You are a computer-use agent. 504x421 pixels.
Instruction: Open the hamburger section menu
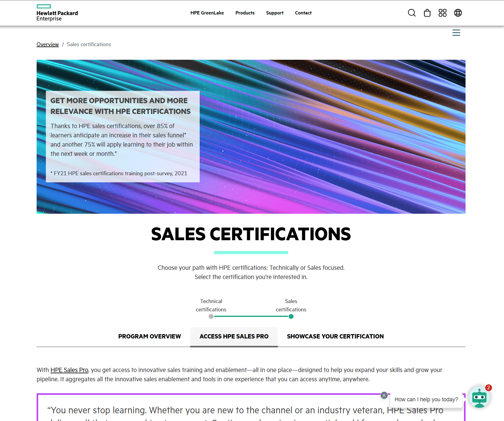click(456, 33)
